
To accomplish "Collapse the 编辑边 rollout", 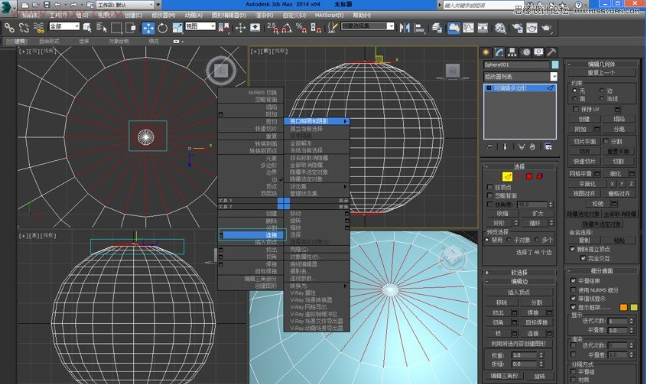I will [519, 281].
